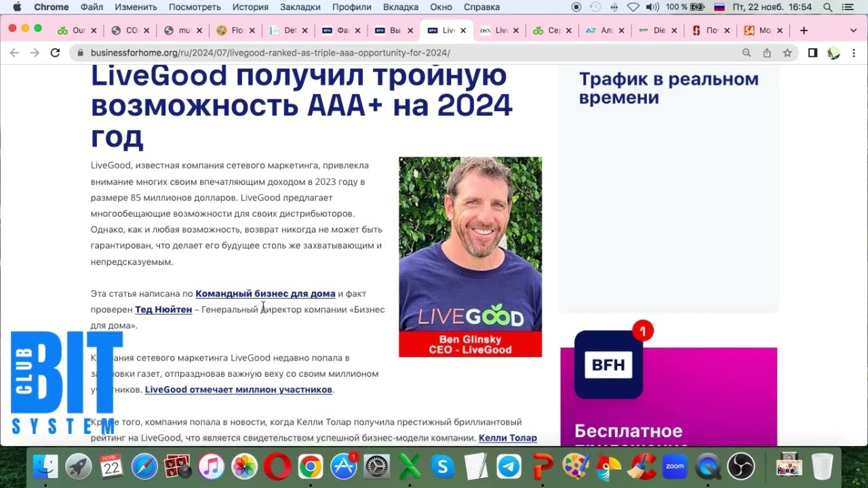Open the Изменить menu
This screenshot has width=868, height=488.
click(x=136, y=7)
